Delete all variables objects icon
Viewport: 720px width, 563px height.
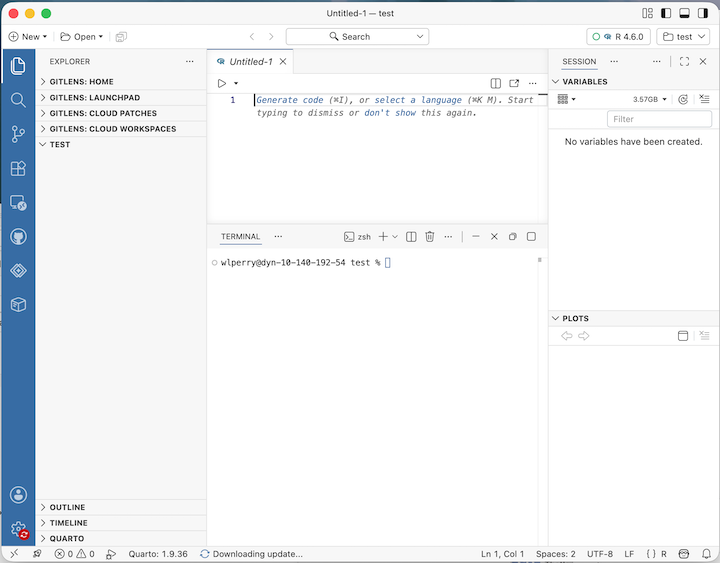[x=704, y=99]
